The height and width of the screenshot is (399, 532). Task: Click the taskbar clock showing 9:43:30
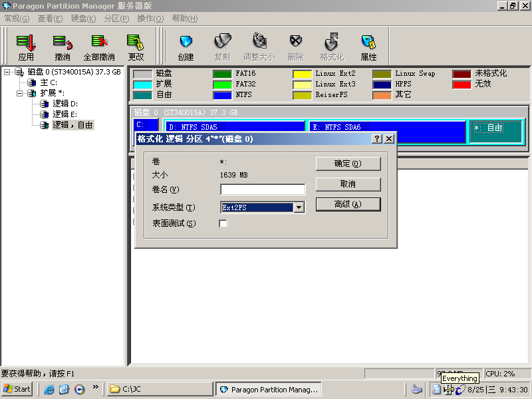point(513,390)
